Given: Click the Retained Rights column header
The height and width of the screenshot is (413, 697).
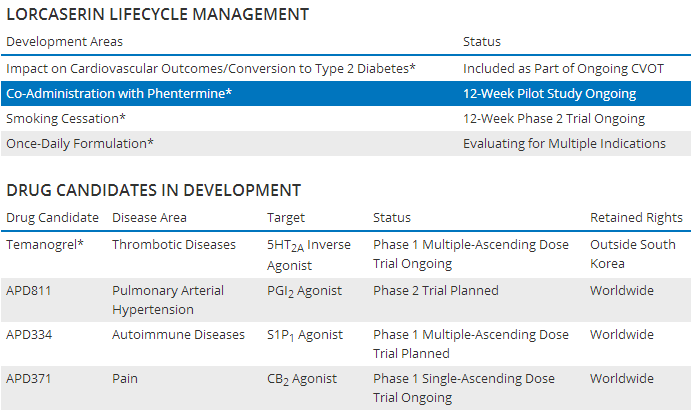Looking at the screenshot, I should (636, 218).
